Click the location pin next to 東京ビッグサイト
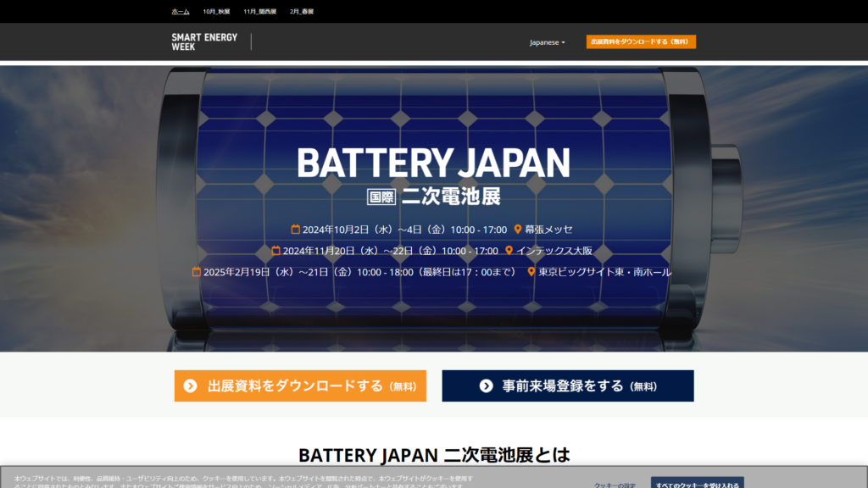Screen dimensions: 868x488 click(531, 272)
